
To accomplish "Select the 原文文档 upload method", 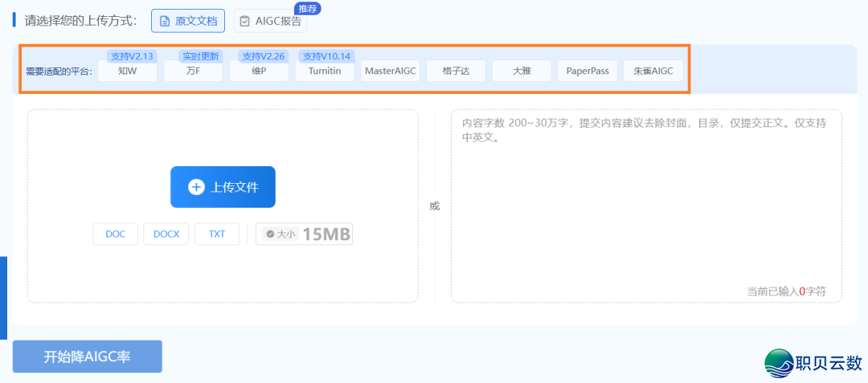I will (188, 21).
